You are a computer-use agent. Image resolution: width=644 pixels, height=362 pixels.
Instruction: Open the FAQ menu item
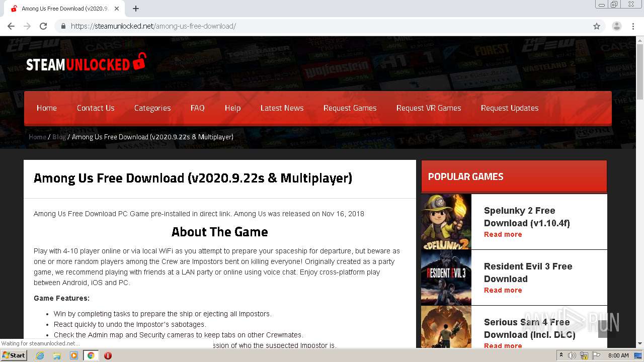[197, 108]
